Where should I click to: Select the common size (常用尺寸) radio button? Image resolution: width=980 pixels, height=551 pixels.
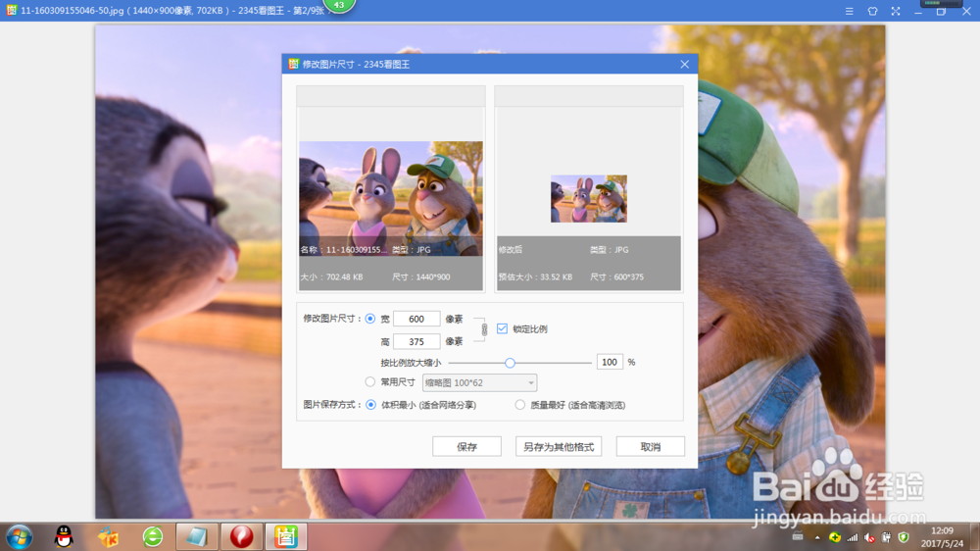(x=370, y=381)
